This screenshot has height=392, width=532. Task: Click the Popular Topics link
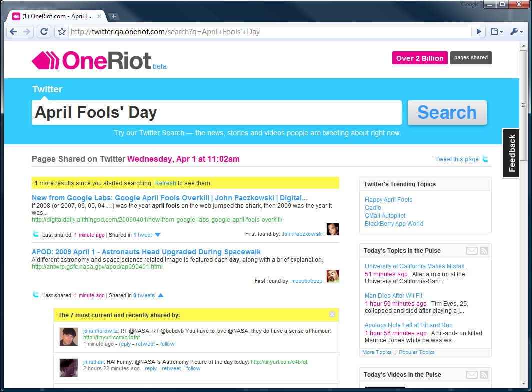click(417, 352)
